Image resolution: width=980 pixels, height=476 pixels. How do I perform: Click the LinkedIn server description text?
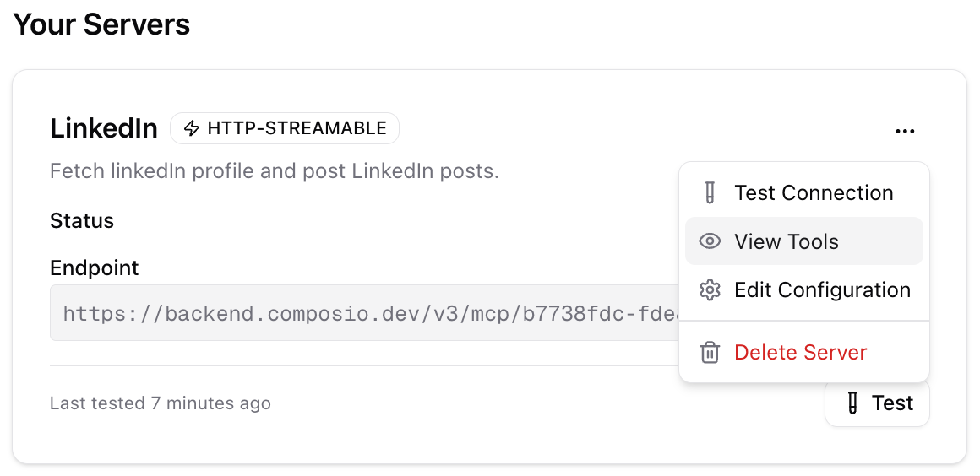point(275,171)
